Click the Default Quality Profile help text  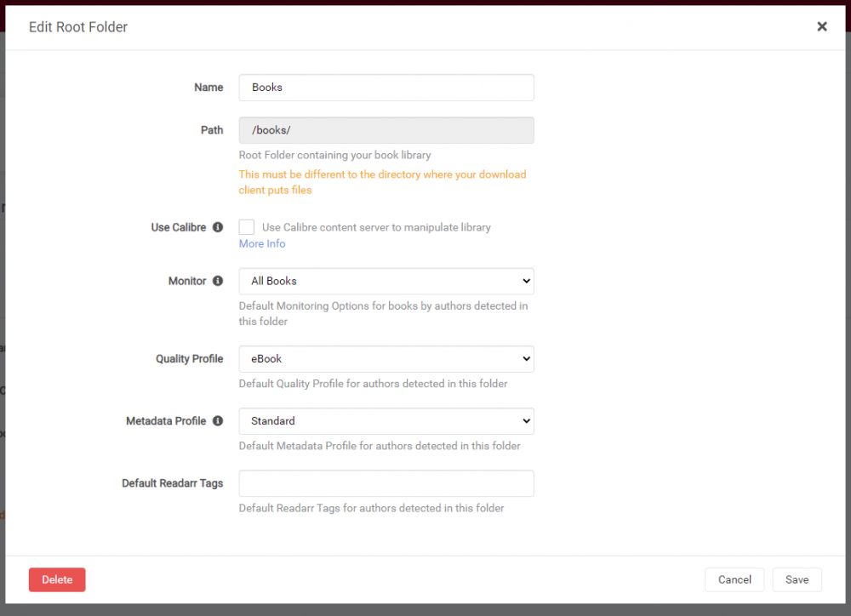pyautogui.click(x=373, y=384)
